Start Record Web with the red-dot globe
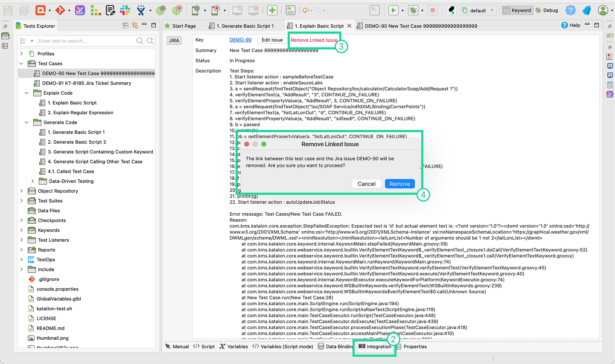 (x=177, y=10)
